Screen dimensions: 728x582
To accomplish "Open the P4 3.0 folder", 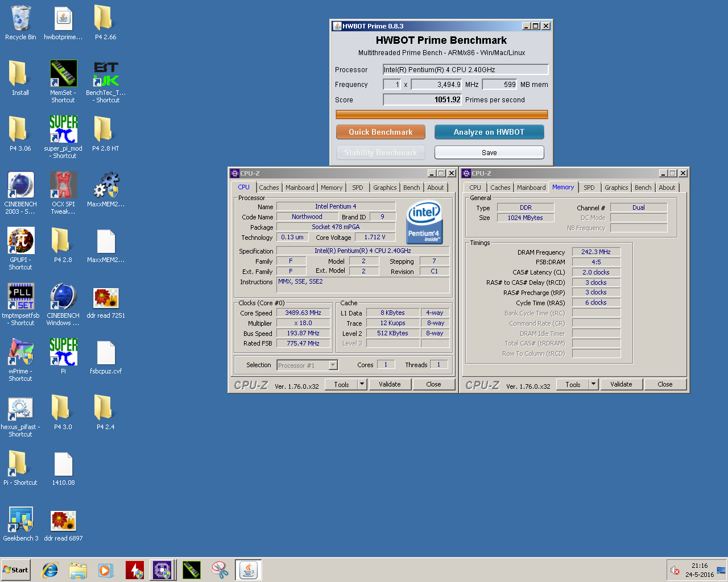I will pyautogui.click(x=63, y=413).
